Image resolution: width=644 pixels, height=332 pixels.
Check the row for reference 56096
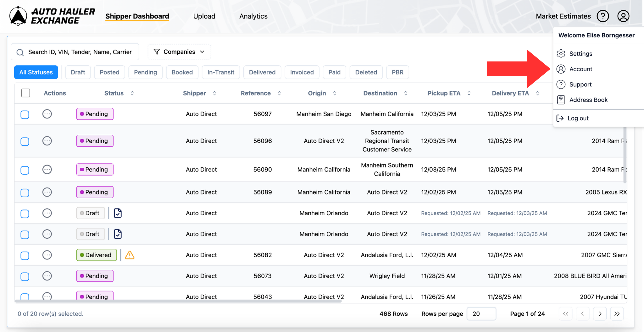click(25, 141)
